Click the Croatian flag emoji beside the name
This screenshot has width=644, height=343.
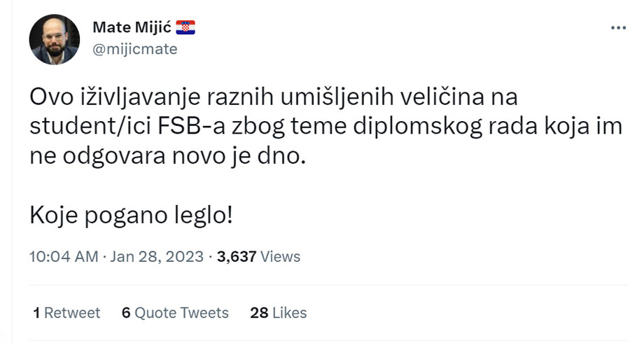tap(185, 28)
